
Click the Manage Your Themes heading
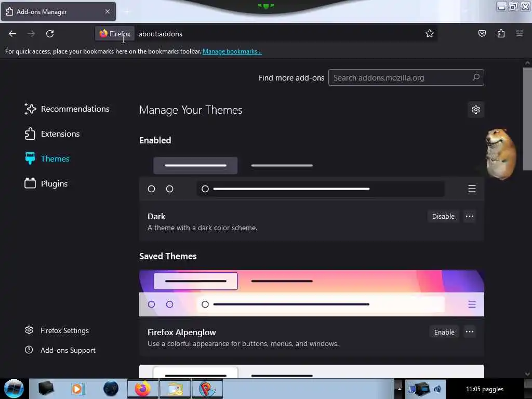[x=191, y=110]
